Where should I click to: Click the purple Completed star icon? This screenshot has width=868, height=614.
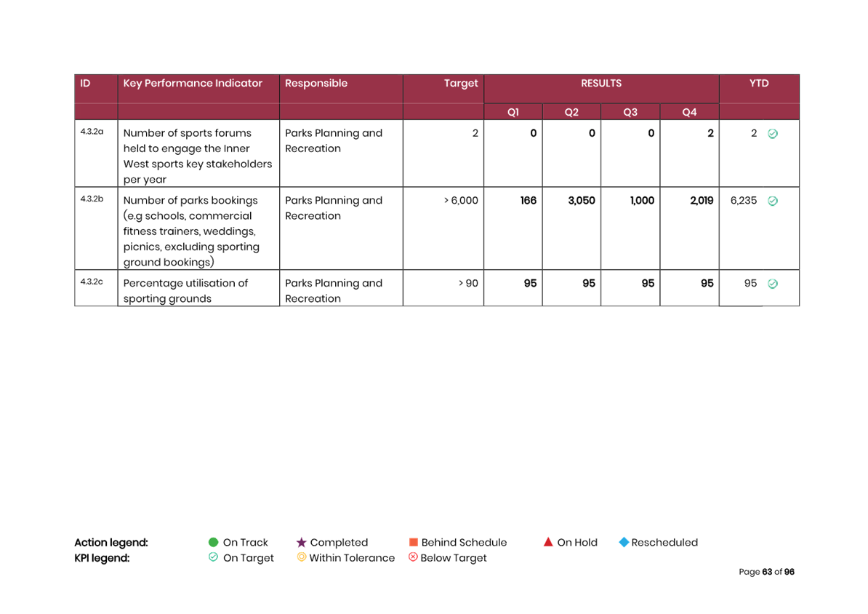pos(301,542)
